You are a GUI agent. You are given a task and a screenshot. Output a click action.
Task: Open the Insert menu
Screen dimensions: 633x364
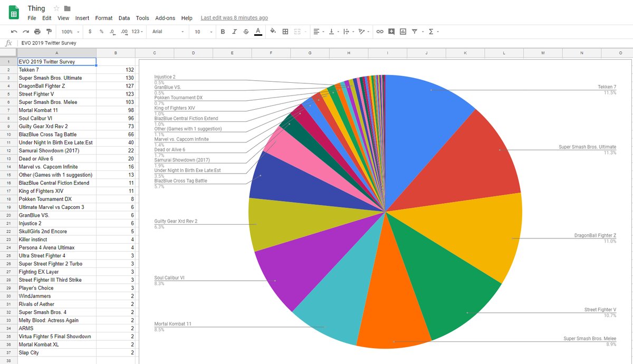tap(82, 18)
